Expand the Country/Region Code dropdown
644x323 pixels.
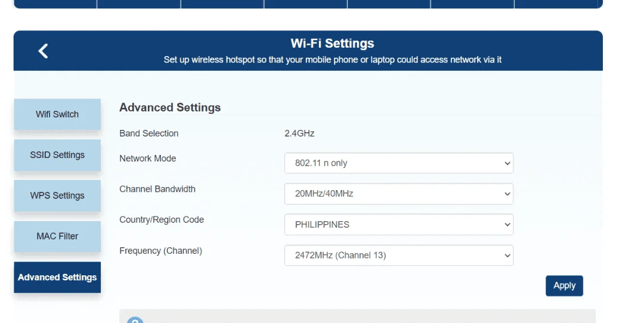coord(399,225)
